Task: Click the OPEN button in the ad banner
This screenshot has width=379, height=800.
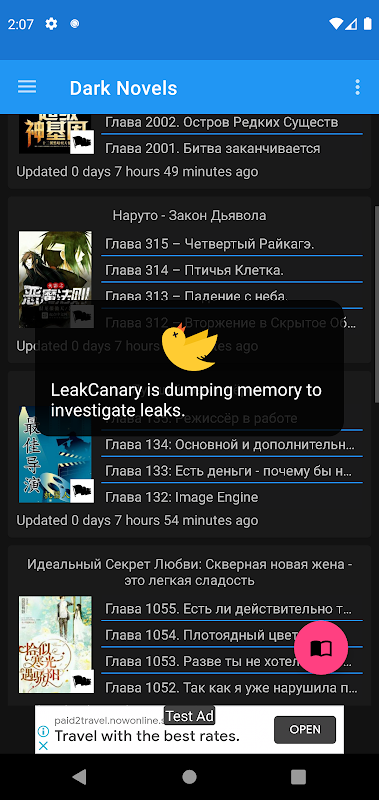Action: tap(305, 730)
